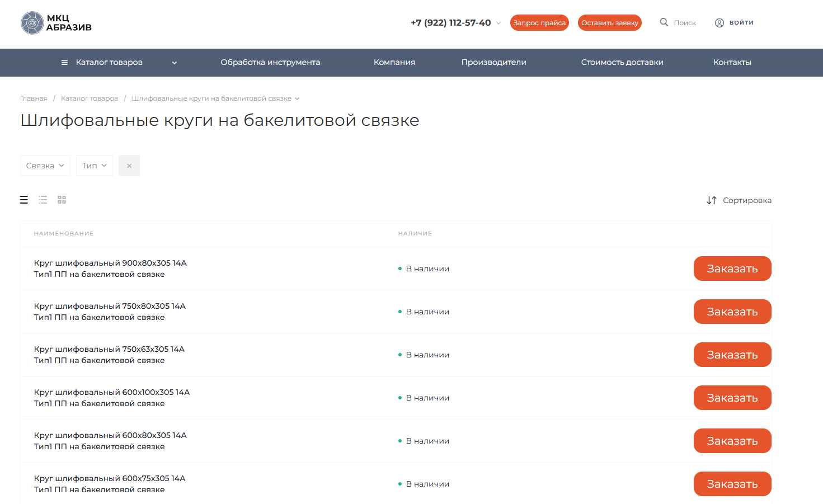Switch to the compact list view icon
Screen dimensions: 823x504
point(43,200)
